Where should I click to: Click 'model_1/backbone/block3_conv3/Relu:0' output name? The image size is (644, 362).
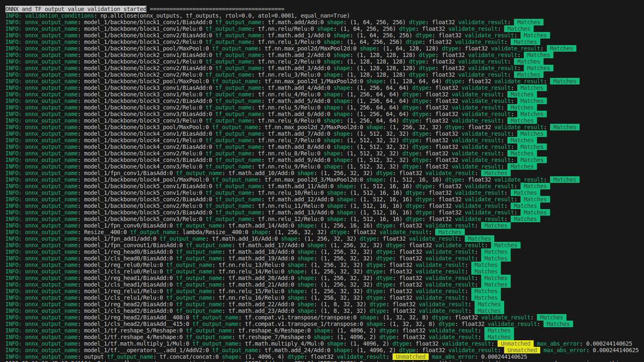point(142,121)
